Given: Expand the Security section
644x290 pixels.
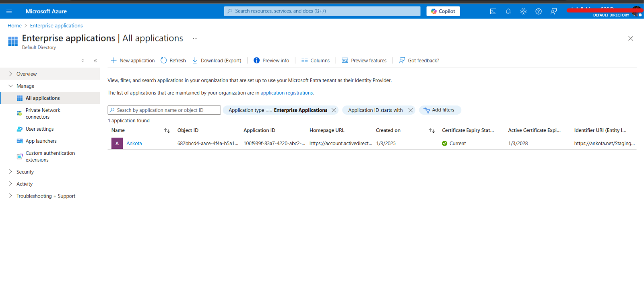Looking at the screenshot, I should tap(11, 172).
